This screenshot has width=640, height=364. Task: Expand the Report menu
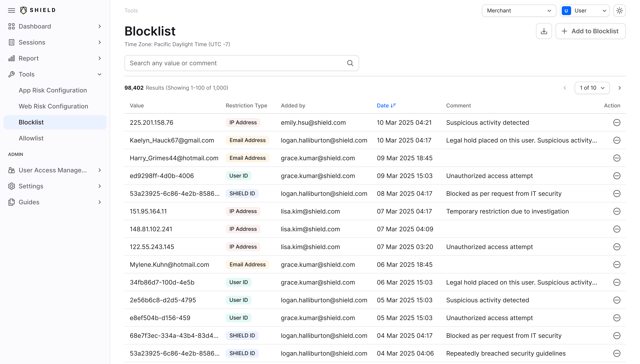[55, 58]
